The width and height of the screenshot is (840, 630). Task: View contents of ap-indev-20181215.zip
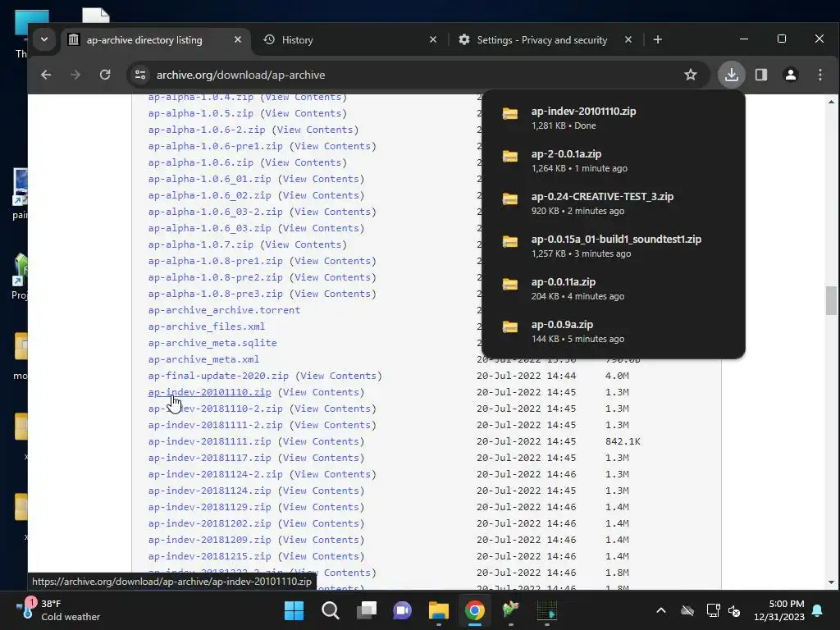[321, 557]
